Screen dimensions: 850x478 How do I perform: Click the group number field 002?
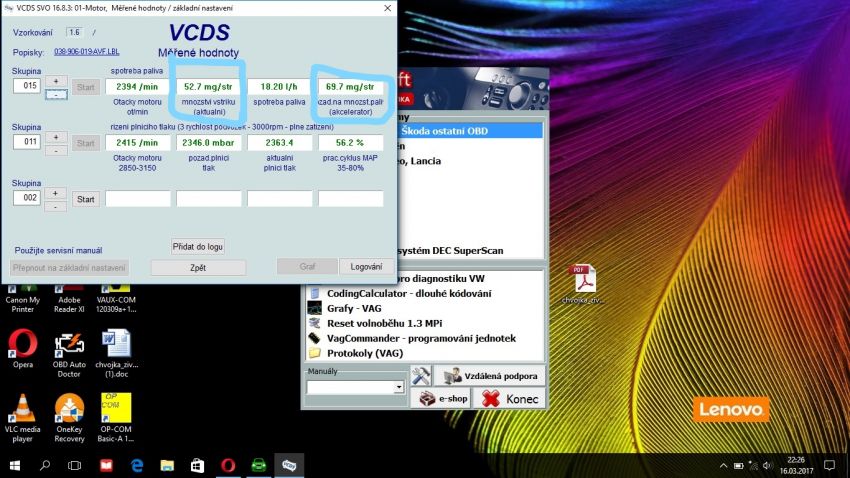(x=27, y=198)
